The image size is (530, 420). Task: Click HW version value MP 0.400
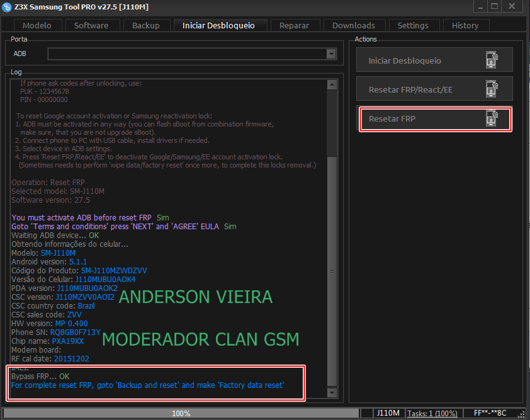point(72,323)
